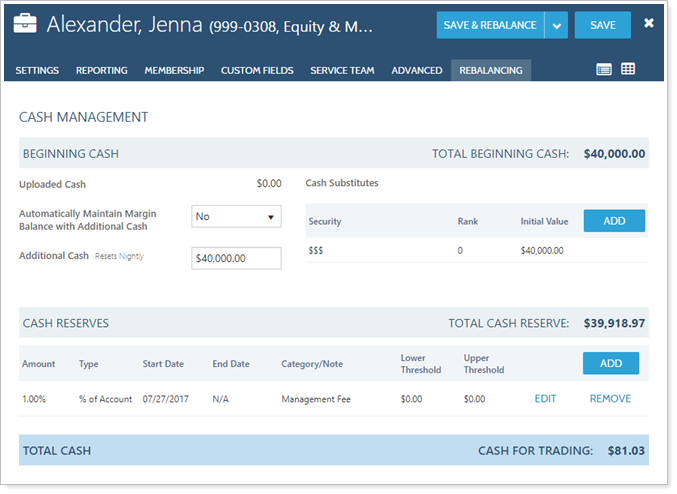677x494 pixels.
Task: Edit the Management Fee cash reserve
Action: 545,399
